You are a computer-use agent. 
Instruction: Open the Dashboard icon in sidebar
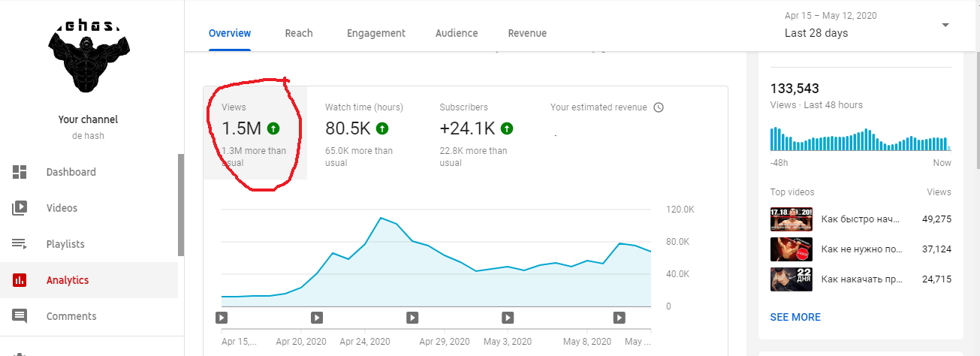(x=20, y=172)
